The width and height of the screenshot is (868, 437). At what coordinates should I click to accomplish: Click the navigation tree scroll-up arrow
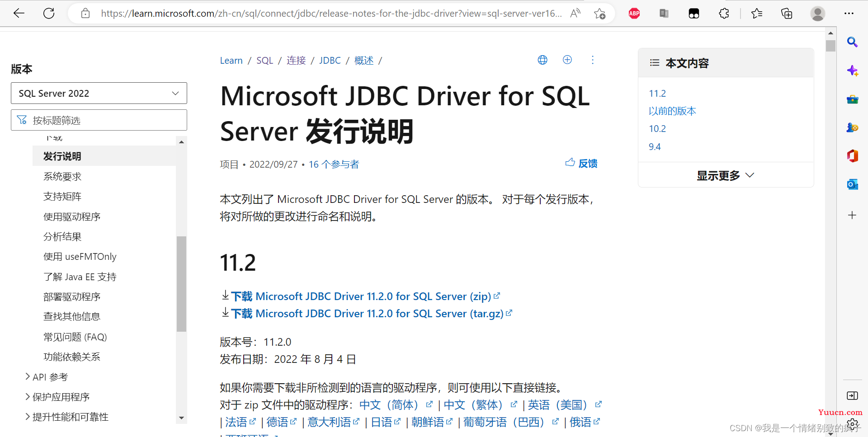click(181, 142)
